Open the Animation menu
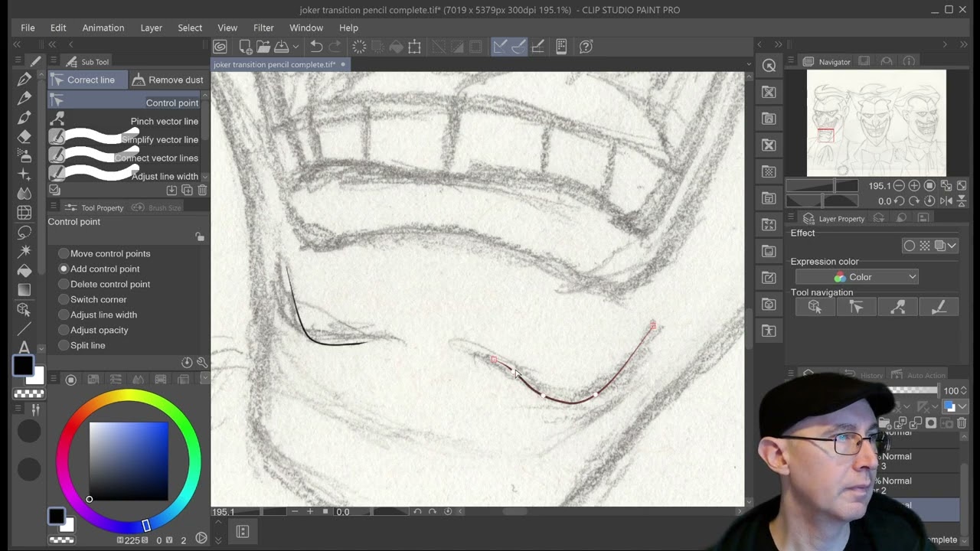Screen dimensions: 980x551 (103, 28)
